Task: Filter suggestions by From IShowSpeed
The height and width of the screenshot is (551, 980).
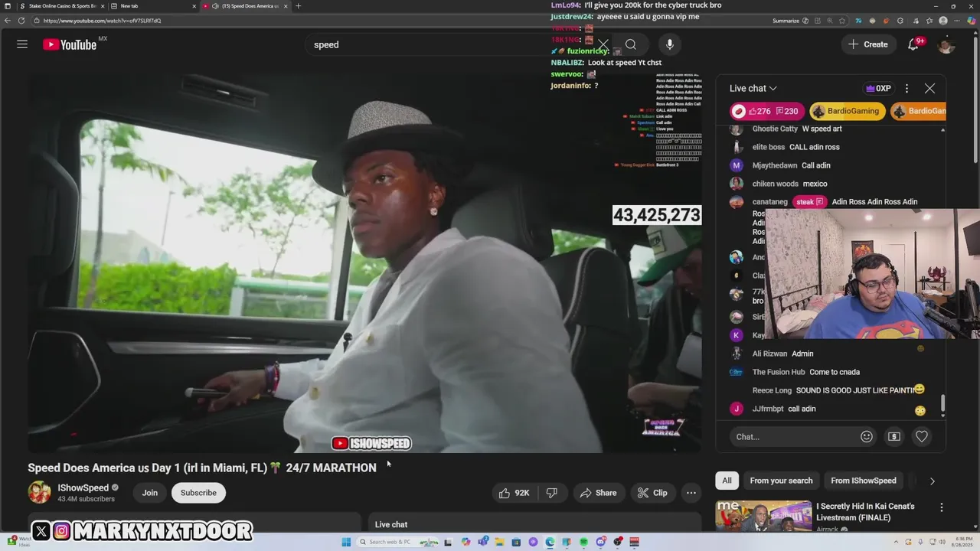Action: 864,481
